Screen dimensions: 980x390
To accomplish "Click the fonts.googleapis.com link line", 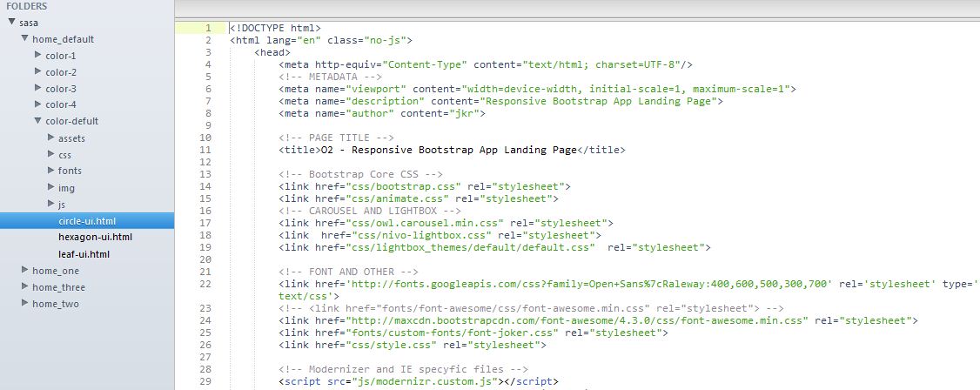I will (x=628, y=290).
